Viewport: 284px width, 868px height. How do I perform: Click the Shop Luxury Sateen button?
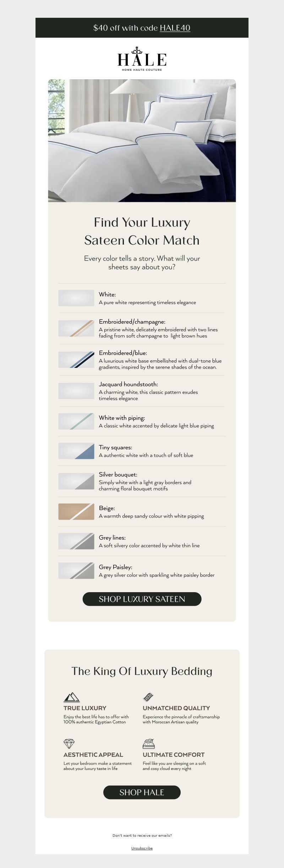(142, 599)
